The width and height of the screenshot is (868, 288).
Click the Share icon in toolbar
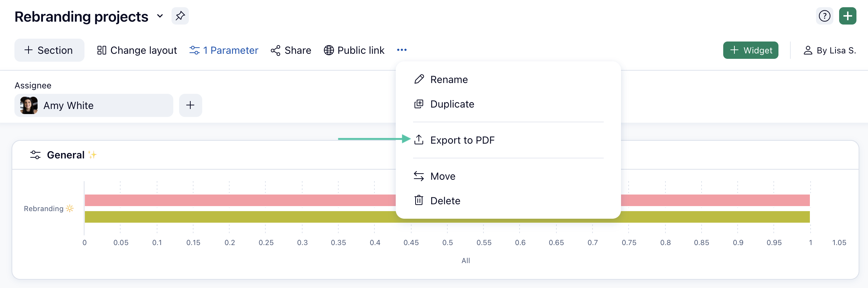coord(275,50)
